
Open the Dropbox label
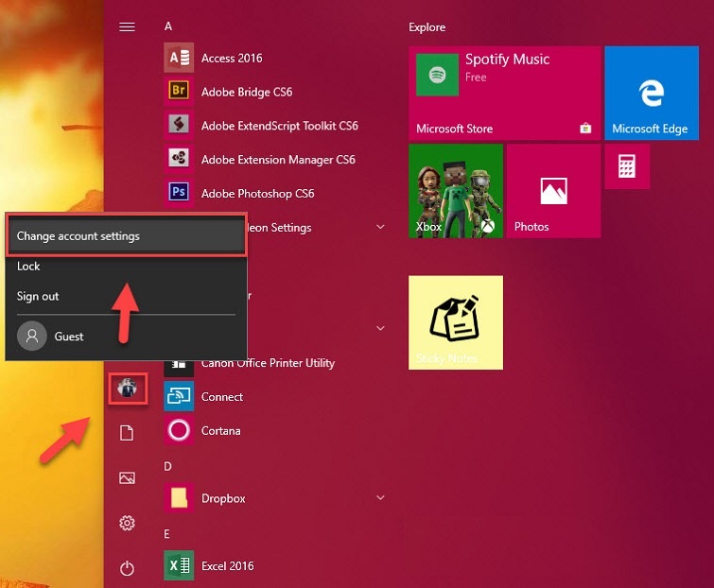[x=223, y=498]
